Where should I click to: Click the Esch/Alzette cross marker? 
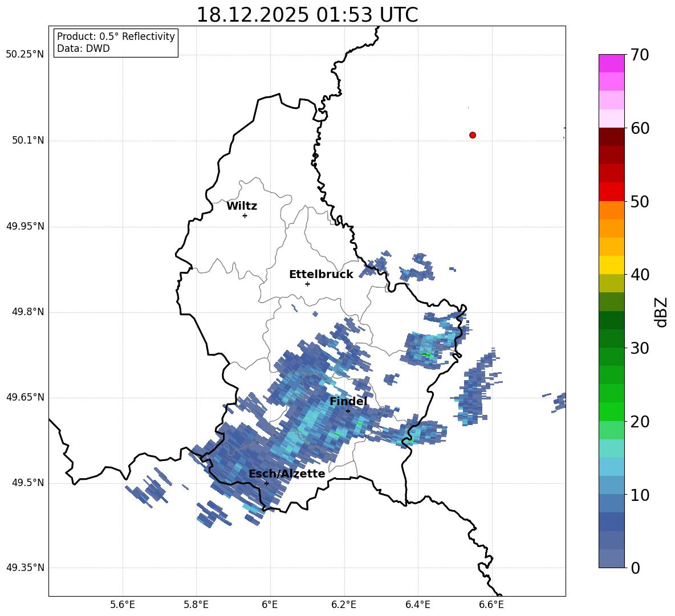(x=266, y=483)
